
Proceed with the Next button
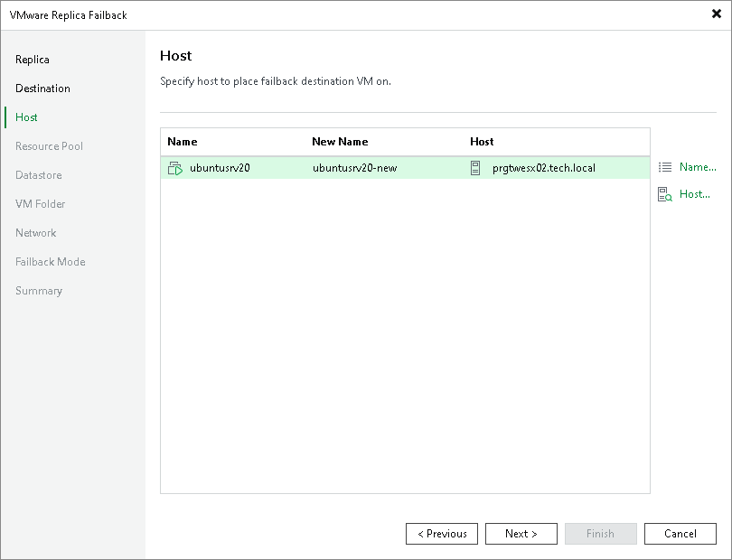coord(521,534)
